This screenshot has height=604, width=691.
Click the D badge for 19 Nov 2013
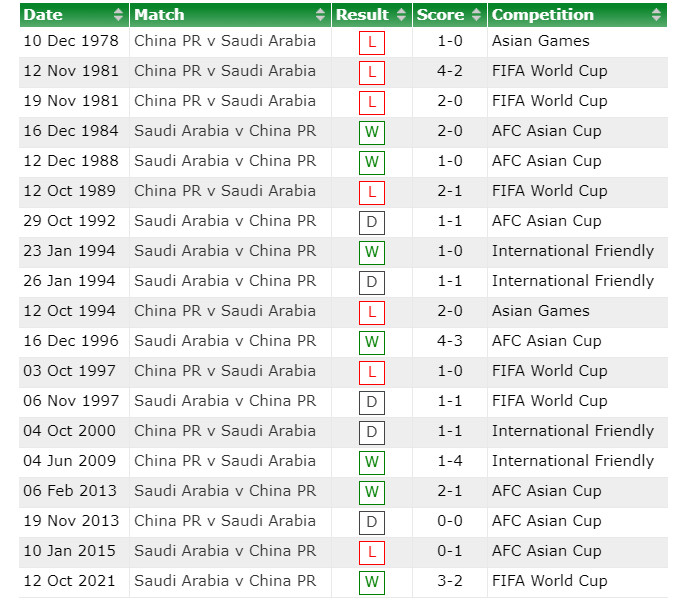[372, 522]
